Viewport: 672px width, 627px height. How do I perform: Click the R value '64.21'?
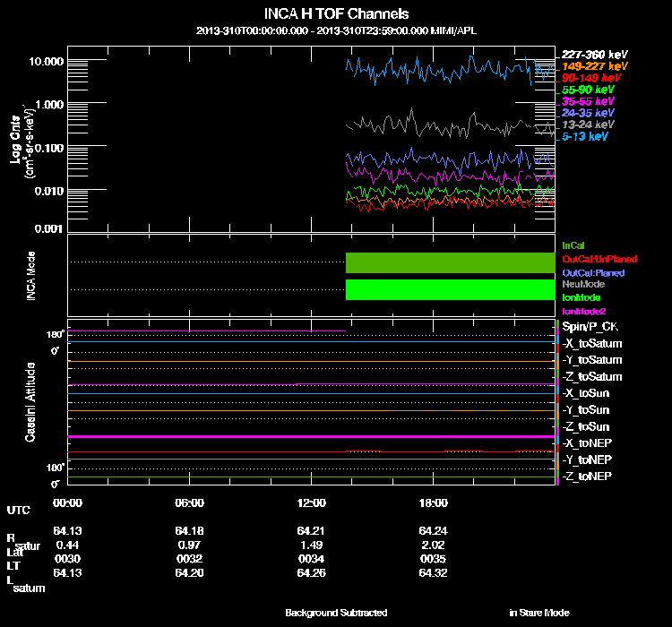tap(311, 531)
